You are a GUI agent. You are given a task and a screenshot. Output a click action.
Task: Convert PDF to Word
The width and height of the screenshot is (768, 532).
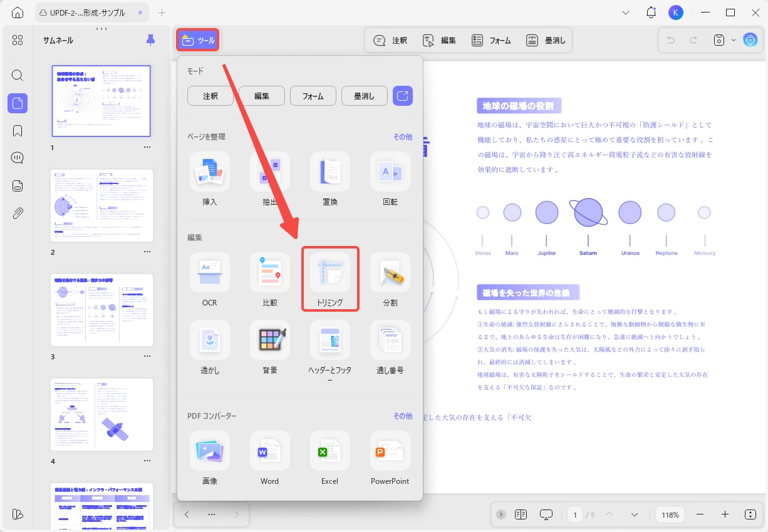tap(269, 458)
